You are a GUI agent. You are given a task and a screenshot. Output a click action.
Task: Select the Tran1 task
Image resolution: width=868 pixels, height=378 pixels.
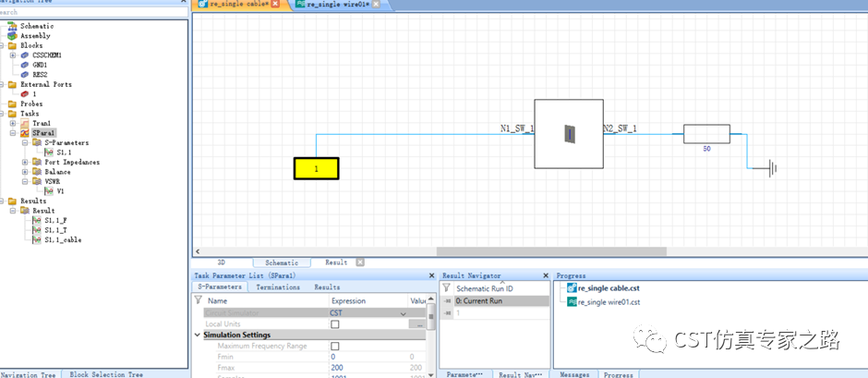(42, 123)
